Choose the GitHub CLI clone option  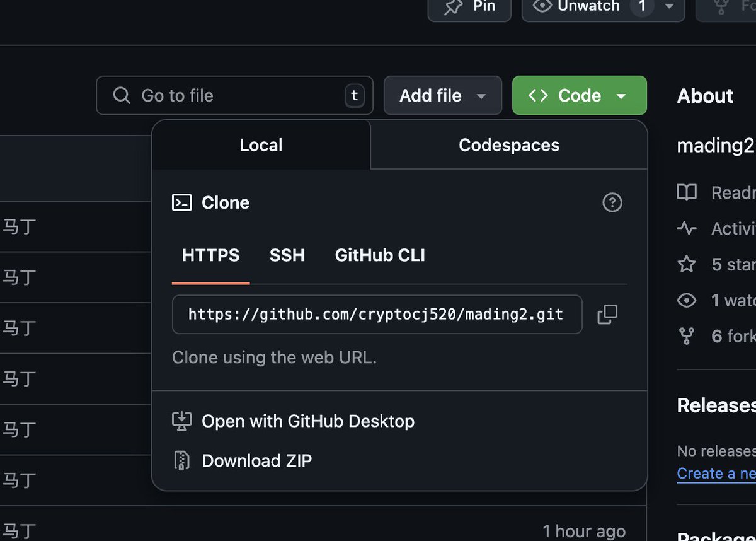click(380, 255)
